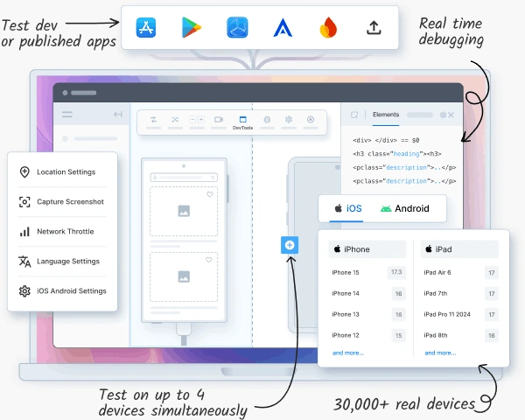Select the iOS tab
Viewport: 525px width, 420px height.
tap(347, 208)
